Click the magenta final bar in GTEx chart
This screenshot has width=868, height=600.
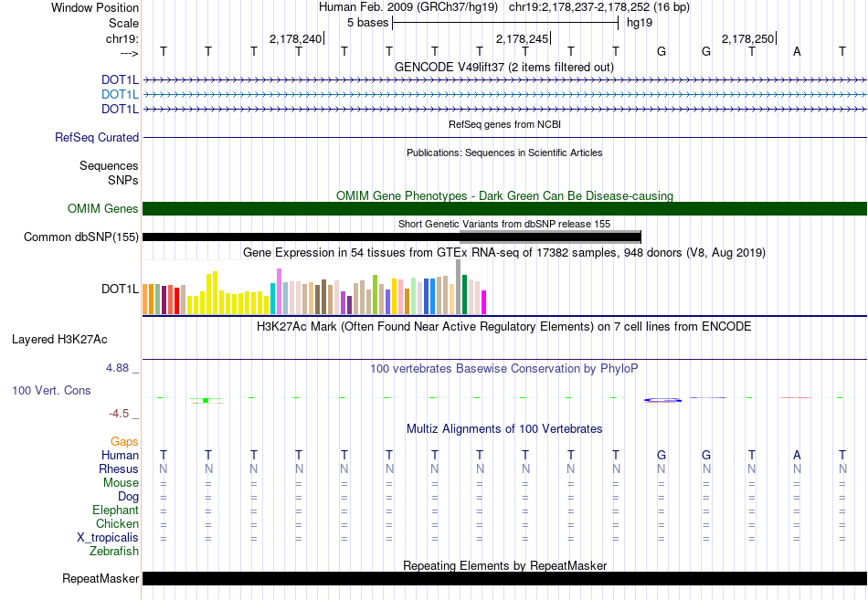(484, 302)
